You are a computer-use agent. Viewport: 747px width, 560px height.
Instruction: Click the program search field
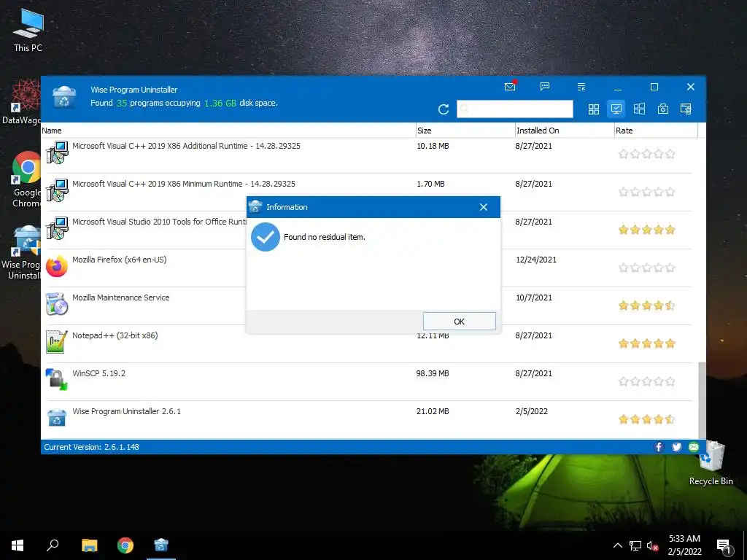514,109
